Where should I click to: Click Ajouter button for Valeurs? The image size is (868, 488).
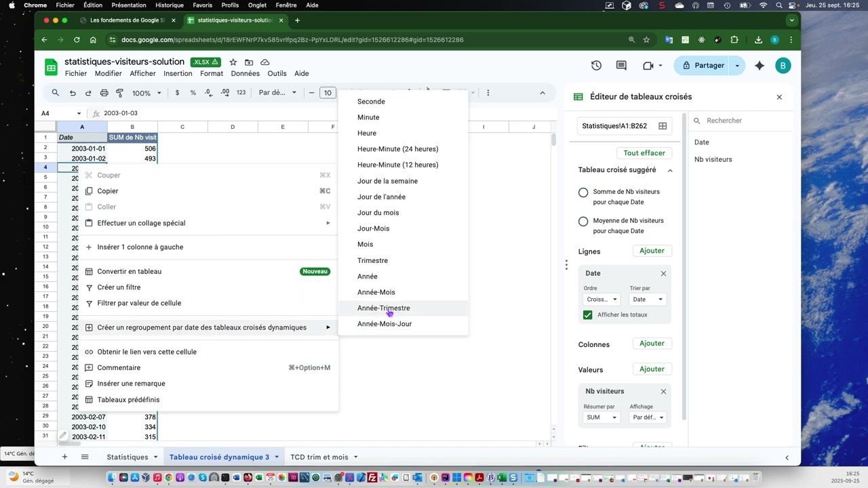click(652, 369)
